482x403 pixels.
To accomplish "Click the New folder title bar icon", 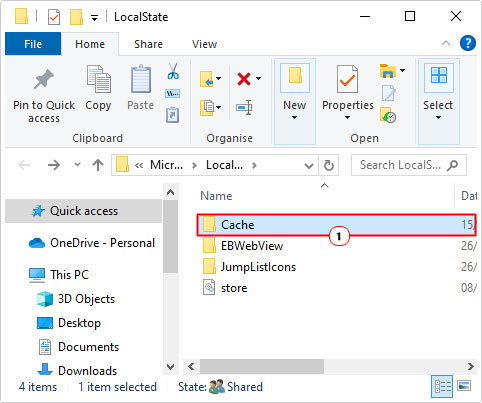I will coord(76,17).
